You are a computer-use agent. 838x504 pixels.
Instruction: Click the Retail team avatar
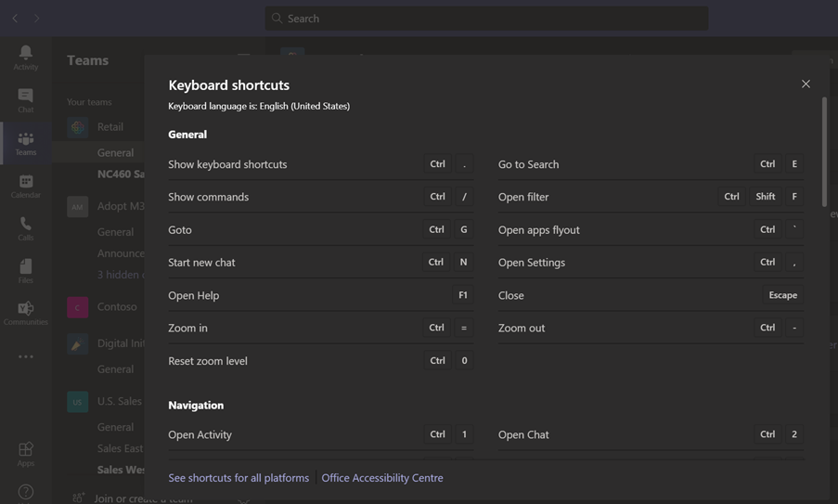[x=78, y=127]
